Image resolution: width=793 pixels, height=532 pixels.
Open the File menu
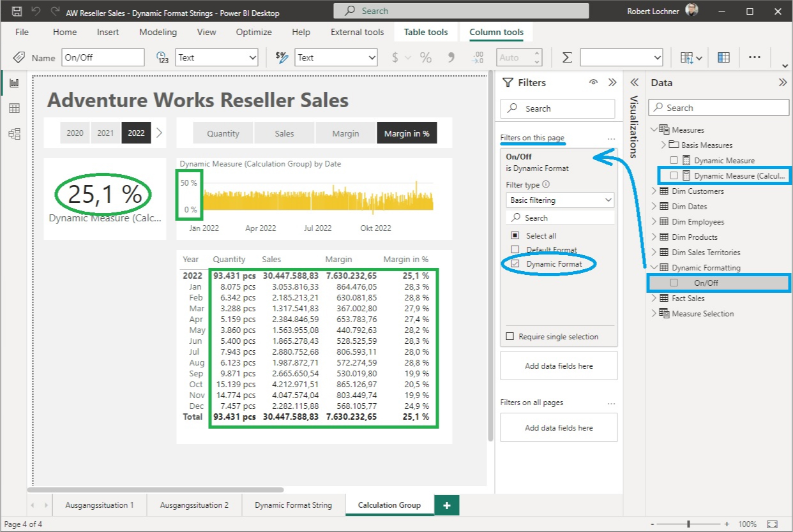22,32
